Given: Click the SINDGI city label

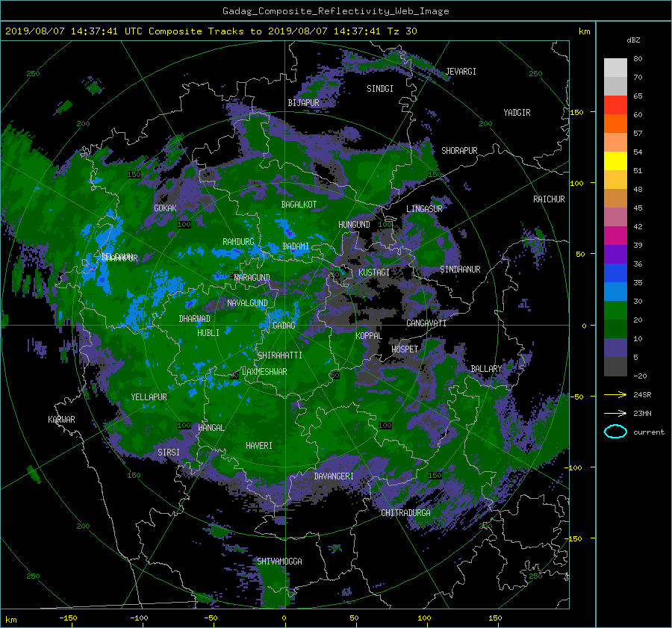Looking at the screenshot, I should (380, 89).
